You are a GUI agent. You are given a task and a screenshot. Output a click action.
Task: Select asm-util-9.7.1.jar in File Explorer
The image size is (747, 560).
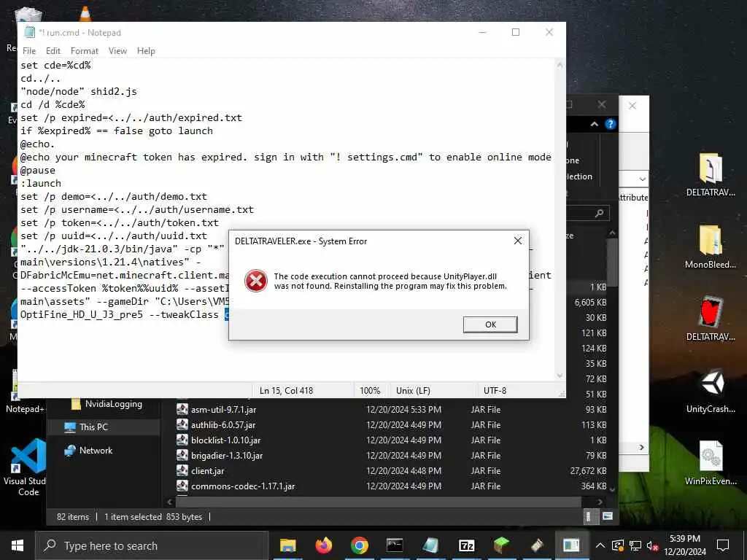pyautogui.click(x=223, y=410)
